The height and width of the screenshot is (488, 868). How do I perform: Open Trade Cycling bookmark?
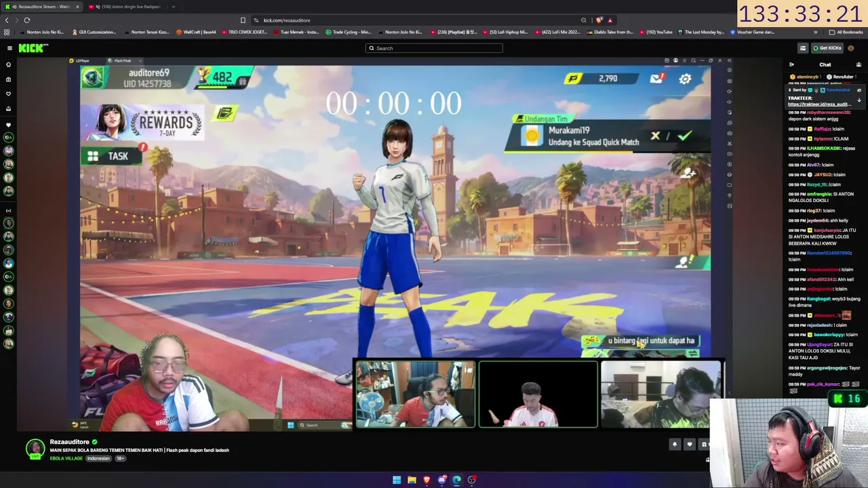[349, 32]
